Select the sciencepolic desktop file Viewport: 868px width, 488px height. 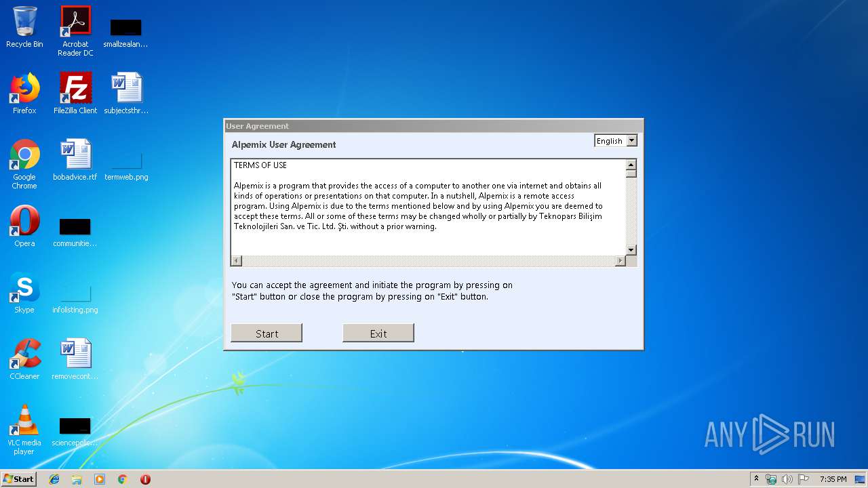pos(75,432)
